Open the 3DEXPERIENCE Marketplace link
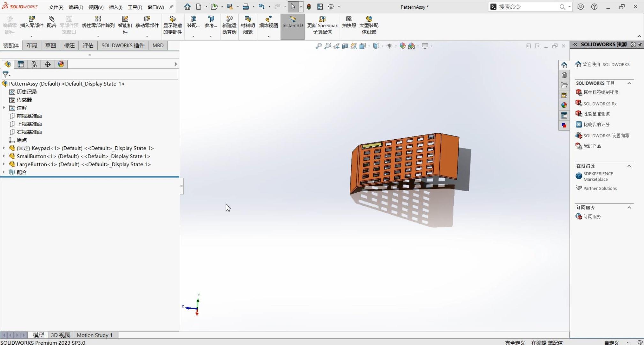The image size is (644, 345). coord(598,176)
